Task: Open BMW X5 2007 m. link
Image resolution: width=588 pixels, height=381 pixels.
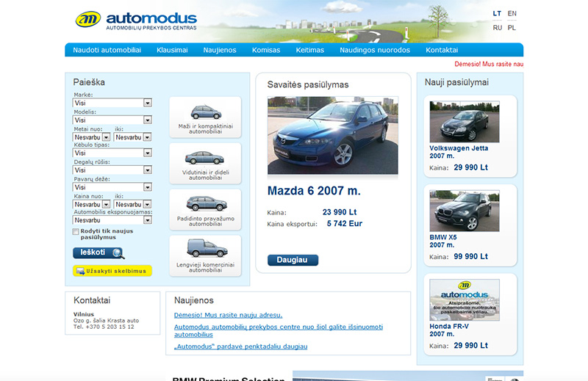Action: point(443,241)
